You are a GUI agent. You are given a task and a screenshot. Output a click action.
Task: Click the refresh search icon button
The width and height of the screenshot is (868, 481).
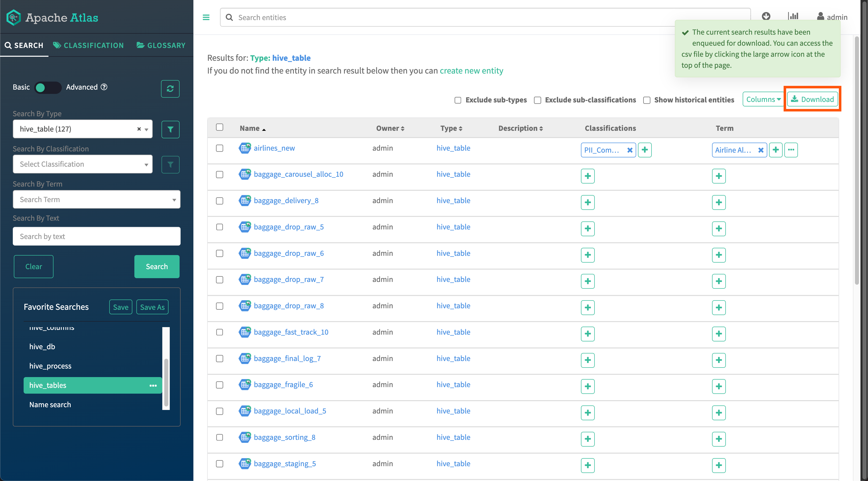pyautogui.click(x=170, y=89)
